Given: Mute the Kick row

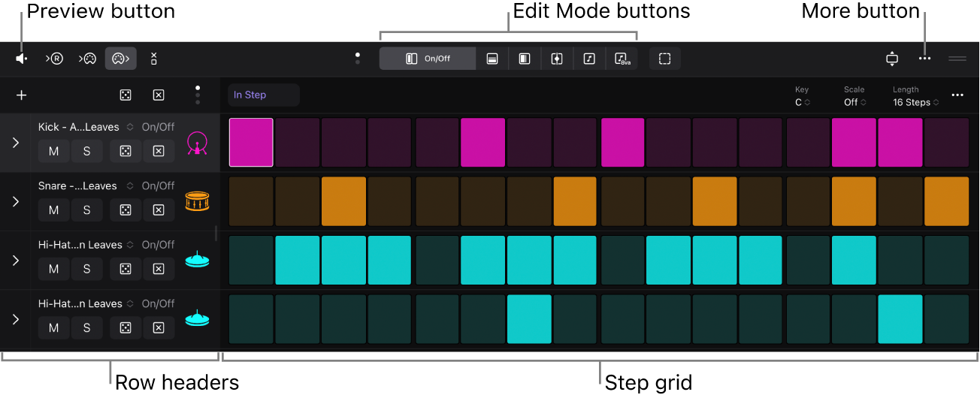Looking at the screenshot, I should 54,151.
